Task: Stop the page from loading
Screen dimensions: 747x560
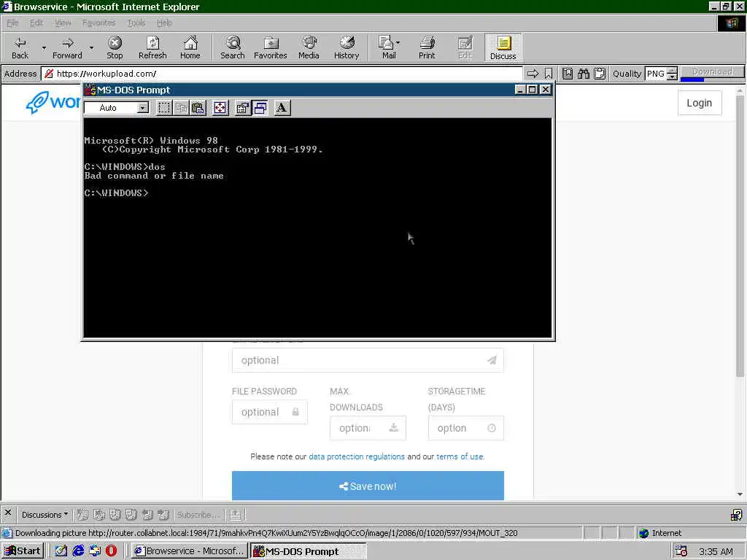Action: (115, 47)
